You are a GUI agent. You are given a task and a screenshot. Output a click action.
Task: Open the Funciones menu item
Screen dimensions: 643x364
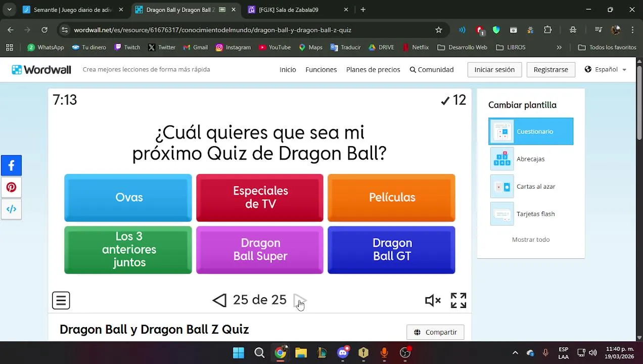tap(321, 70)
